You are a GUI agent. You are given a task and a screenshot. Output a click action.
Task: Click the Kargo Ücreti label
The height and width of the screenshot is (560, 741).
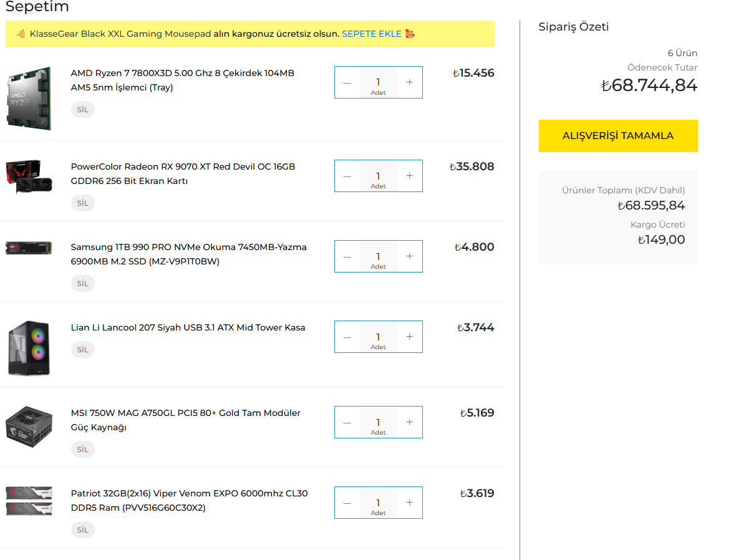[x=657, y=224]
